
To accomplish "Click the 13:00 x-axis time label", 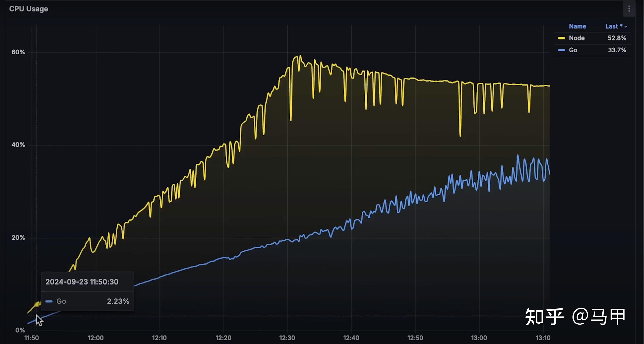I will pos(479,338).
